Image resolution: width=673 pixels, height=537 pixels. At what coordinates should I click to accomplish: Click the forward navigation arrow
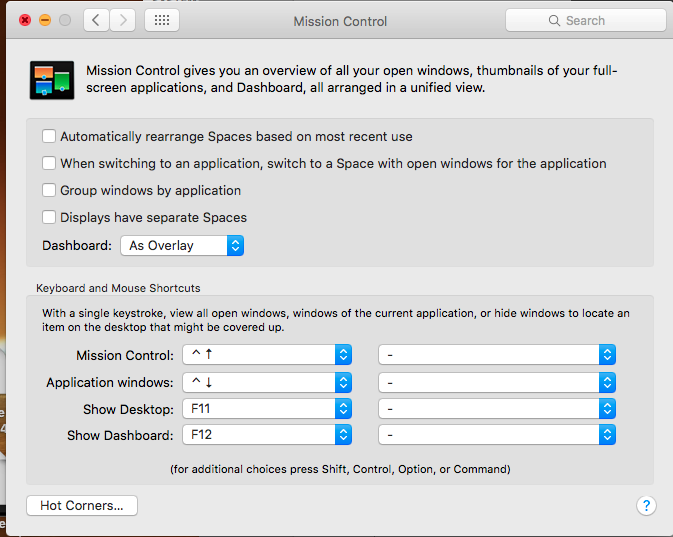[x=123, y=20]
